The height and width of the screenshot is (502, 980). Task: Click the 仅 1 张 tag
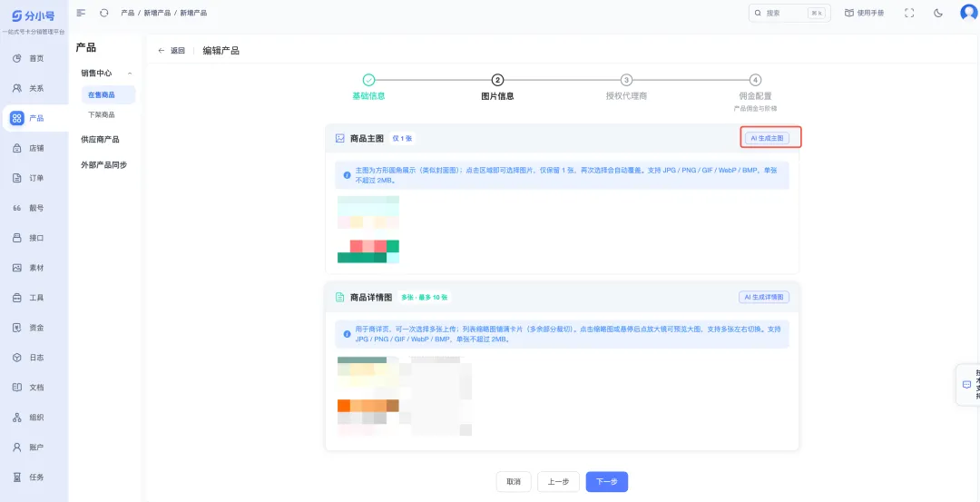click(402, 138)
